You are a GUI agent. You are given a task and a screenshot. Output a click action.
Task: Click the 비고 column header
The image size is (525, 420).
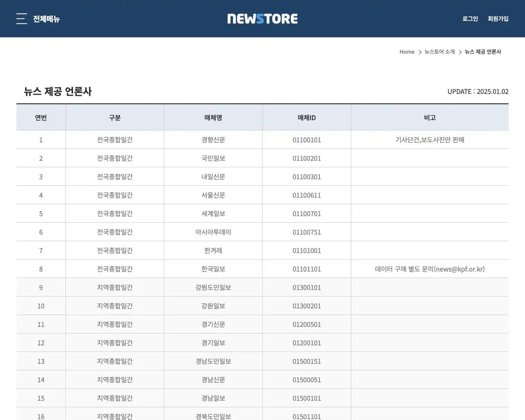coord(430,118)
